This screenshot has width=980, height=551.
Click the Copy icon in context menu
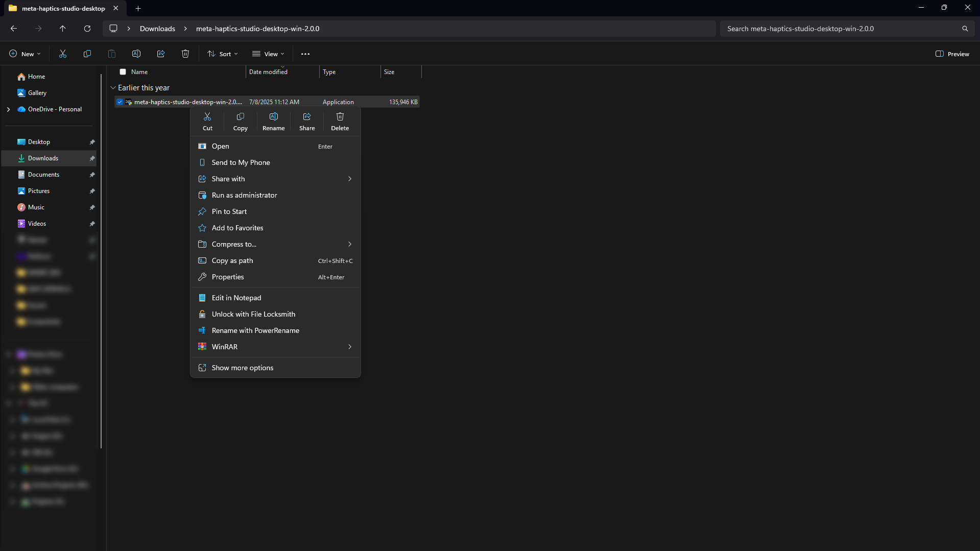241,122
